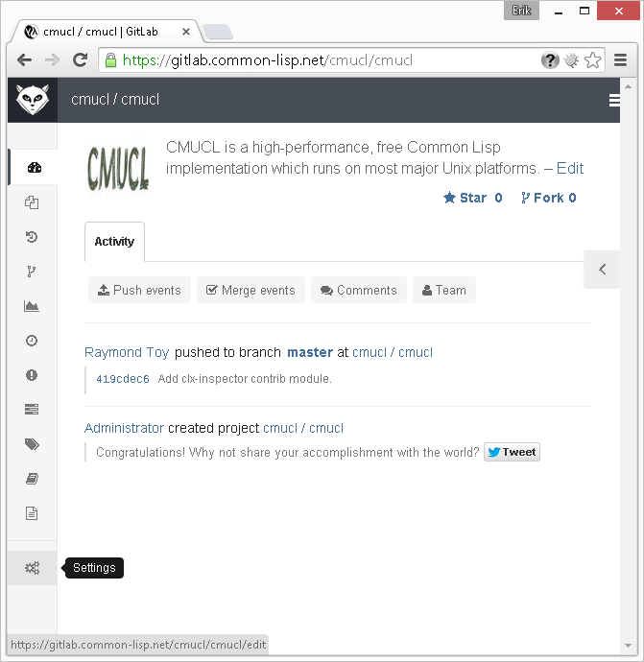Open the Chrome browser menu
644x662 pixels.
click(621, 60)
